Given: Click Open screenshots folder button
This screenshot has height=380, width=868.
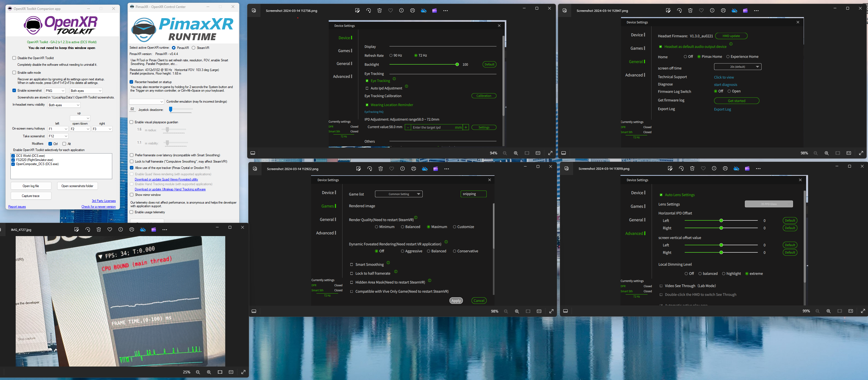Looking at the screenshot, I should [77, 186].
